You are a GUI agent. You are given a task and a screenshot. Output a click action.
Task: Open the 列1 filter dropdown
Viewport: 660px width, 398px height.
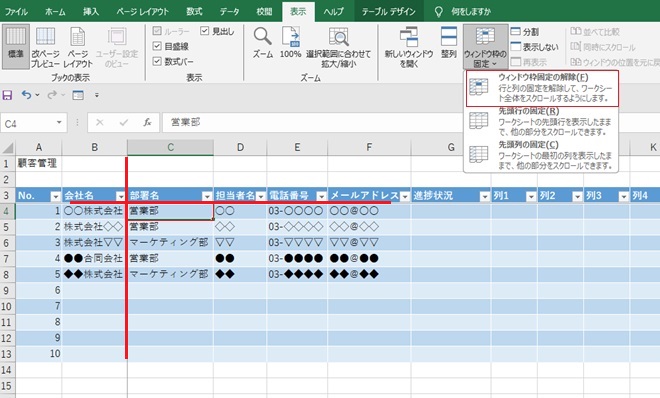(531, 196)
